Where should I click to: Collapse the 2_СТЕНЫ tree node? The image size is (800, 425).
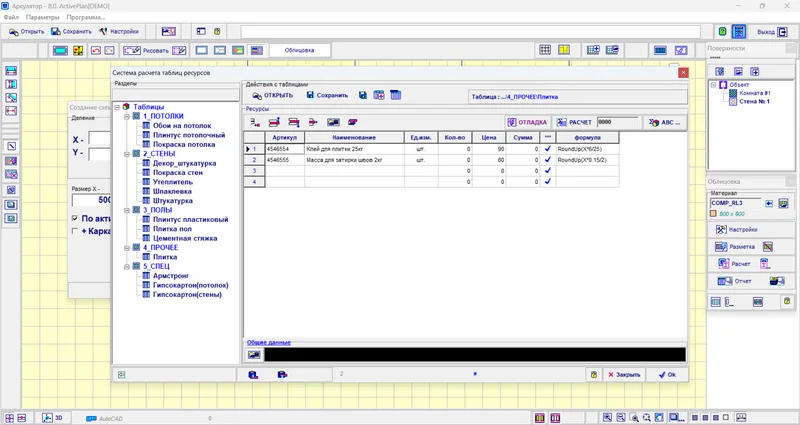tap(127, 154)
